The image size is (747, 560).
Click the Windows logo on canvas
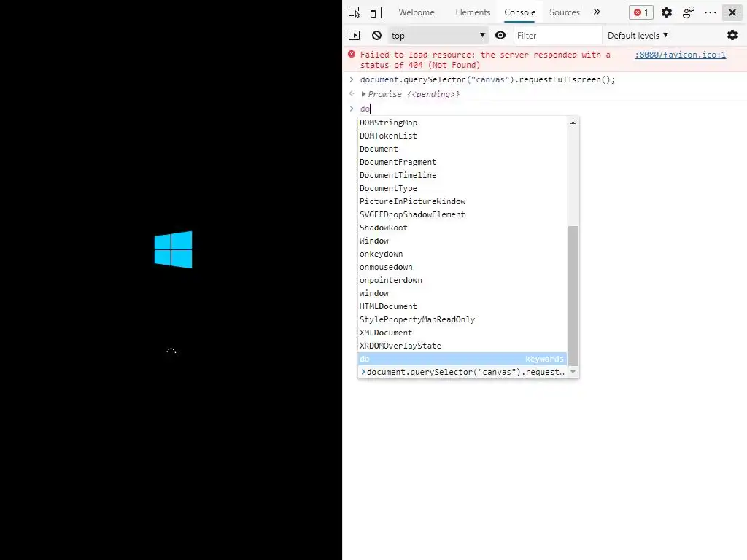(x=174, y=249)
